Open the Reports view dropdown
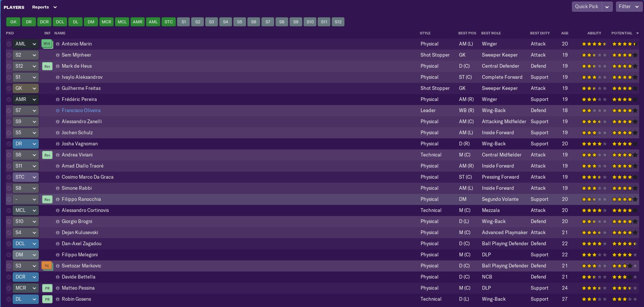Image resolution: width=644 pixels, height=307 pixels. (x=44, y=7)
